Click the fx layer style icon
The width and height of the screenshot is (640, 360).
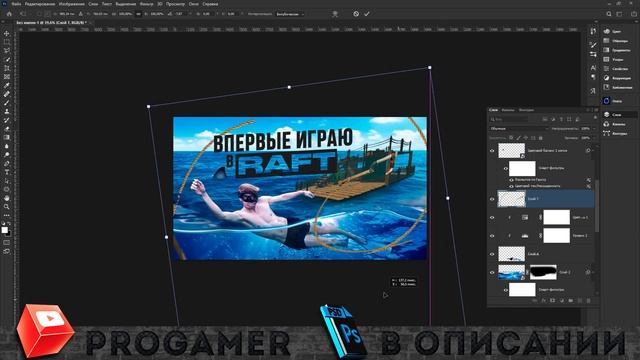544,300
